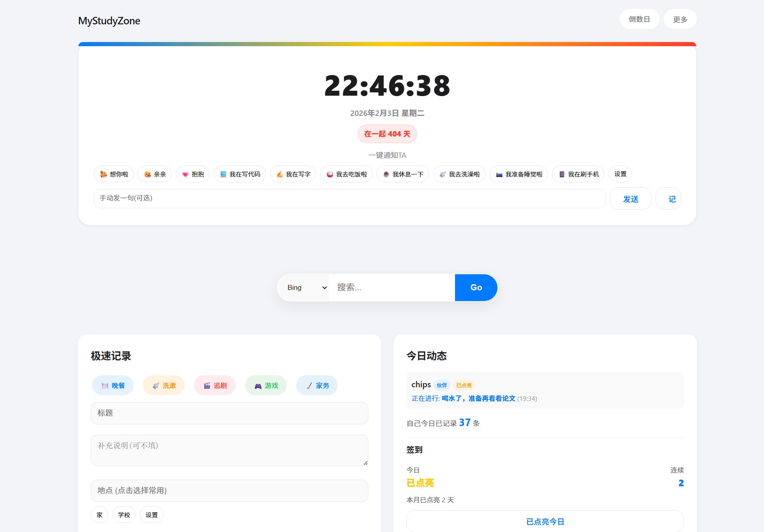Screen dimensions: 764x532
Task: Click the 设置 chip next to status options
Action: coord(620,174)
